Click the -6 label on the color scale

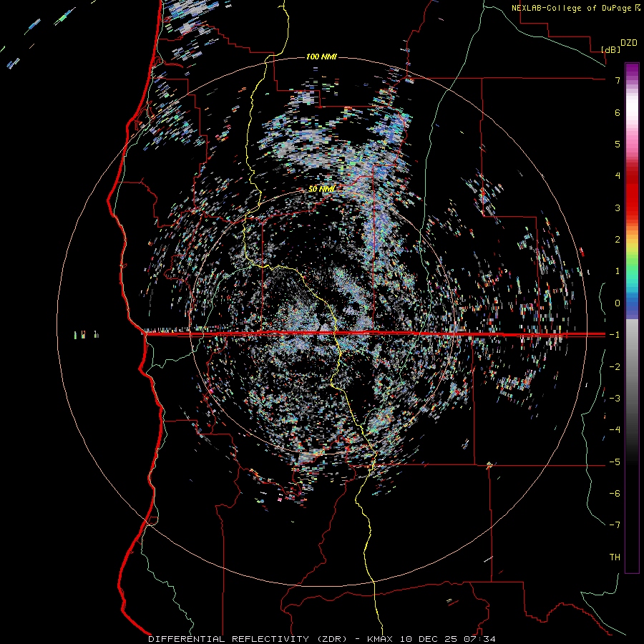tap(615, 494)
